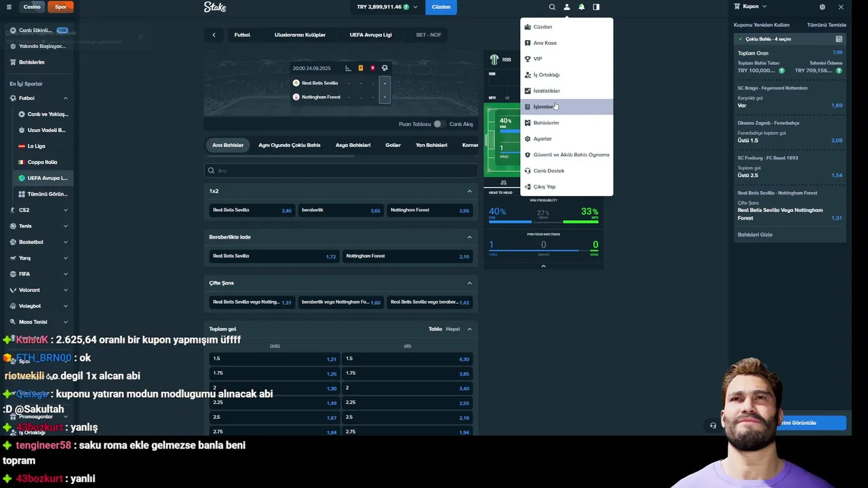The width and height of the screenshot is (868, 488).
Task: Switch to the Asya Bahisleri tab
Action: (x=353, y=145)
